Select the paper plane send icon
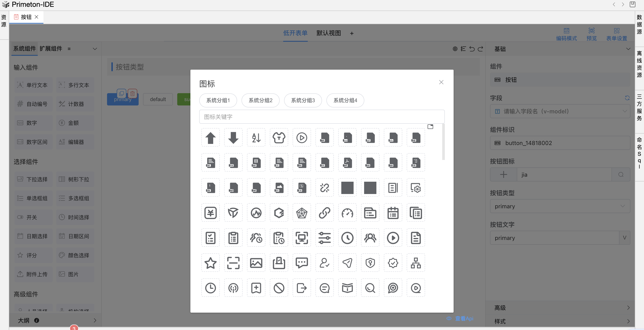644x330 pixels. pyautogui.click(x=347, y=263)
